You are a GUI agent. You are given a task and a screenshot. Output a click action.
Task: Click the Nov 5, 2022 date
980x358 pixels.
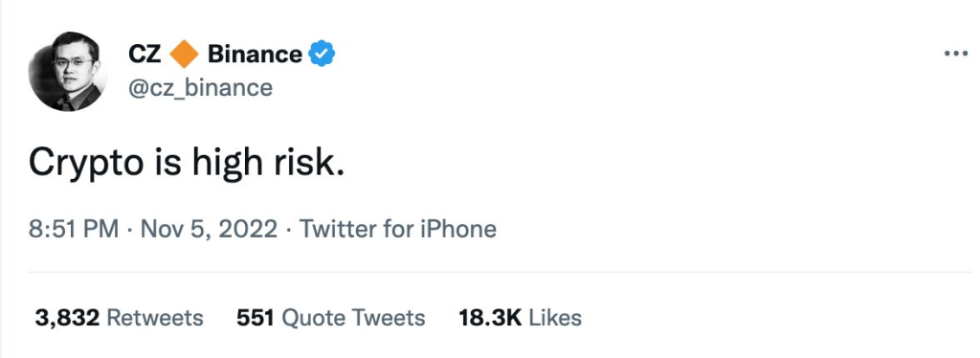[x=209, y=230]
